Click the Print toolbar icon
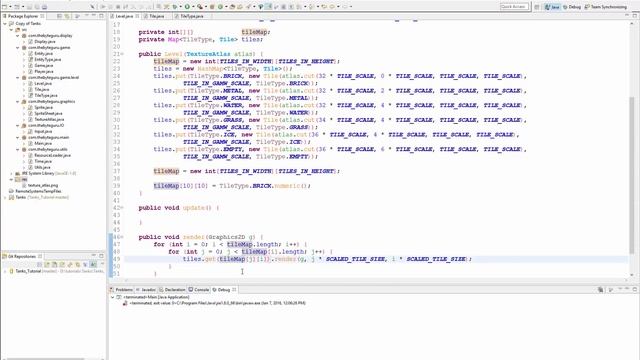This screenshot has height=360, width=640. pyautogui.click(x=44, y=7)
